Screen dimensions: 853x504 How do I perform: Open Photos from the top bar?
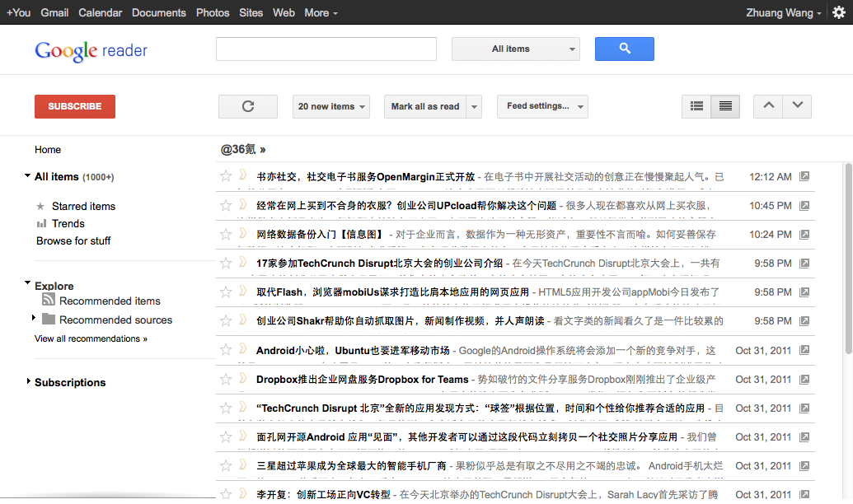213,12
